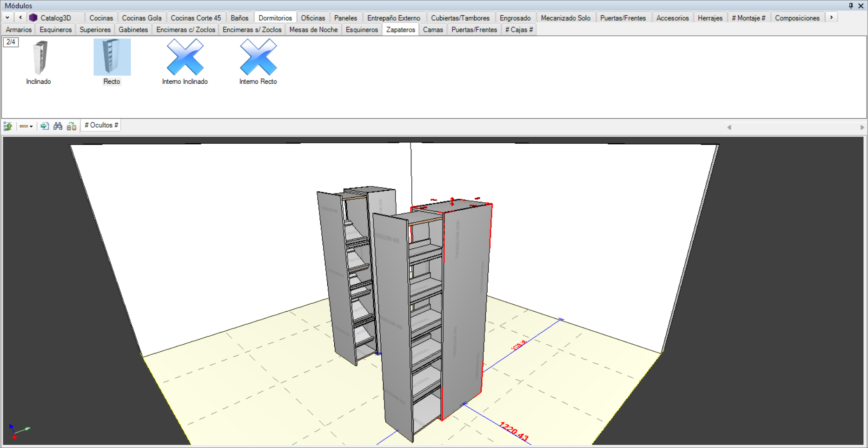Screen dimensions: 868x448
Task: Switch to the Herrajes tab
Action: (710, 18)
